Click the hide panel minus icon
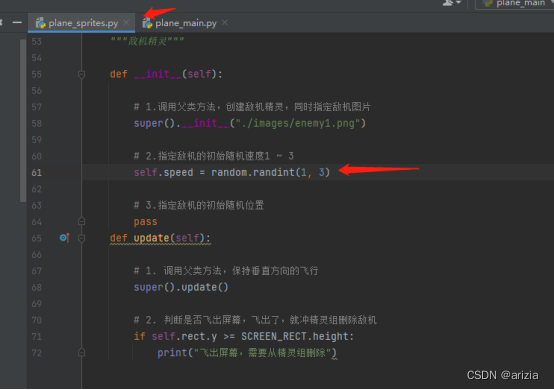Viewport: 554px width, 390px height. (x=17, y=23)
